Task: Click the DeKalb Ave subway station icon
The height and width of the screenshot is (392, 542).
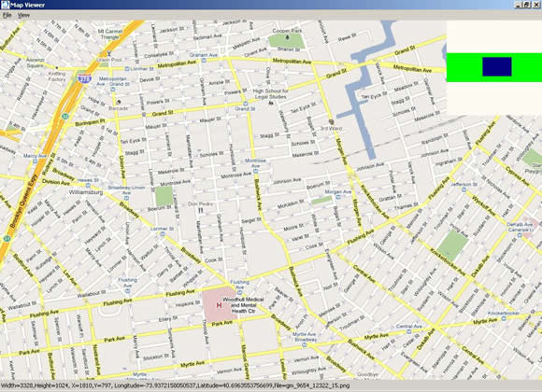Action: (520, 235)
